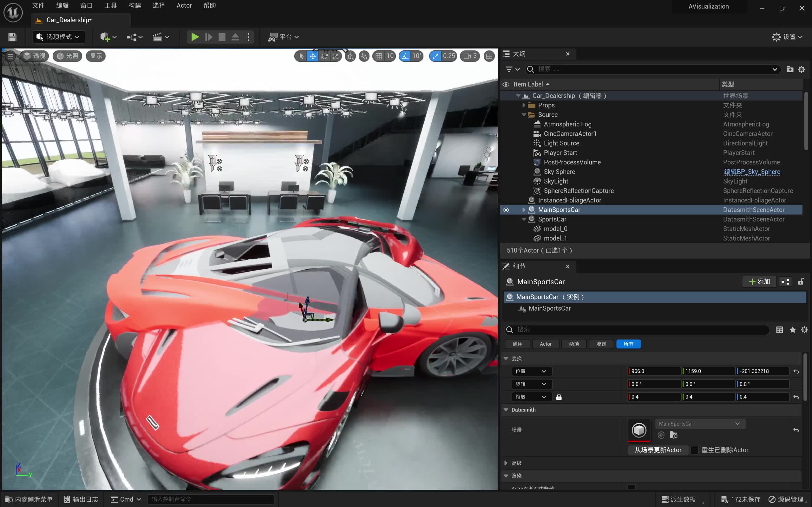Toggle grid snapping icon
Viewport: 812px width, 507px height.
[x=379, y=56]
